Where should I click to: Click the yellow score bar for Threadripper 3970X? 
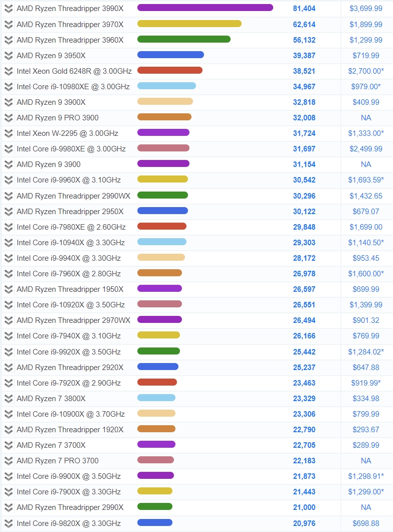(x=189, y=24)
